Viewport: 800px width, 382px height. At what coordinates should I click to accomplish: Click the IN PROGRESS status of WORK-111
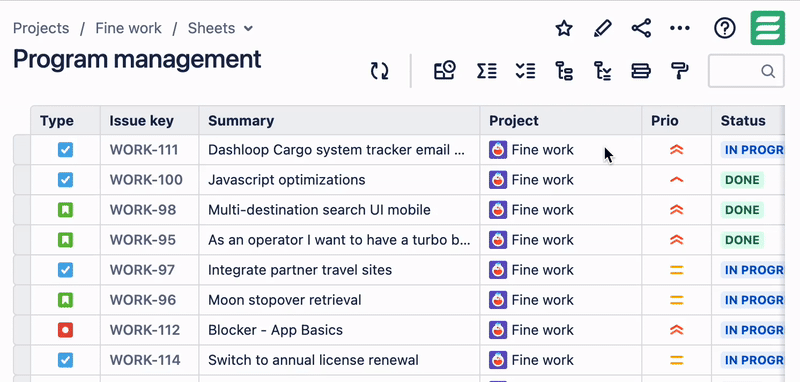753,150
